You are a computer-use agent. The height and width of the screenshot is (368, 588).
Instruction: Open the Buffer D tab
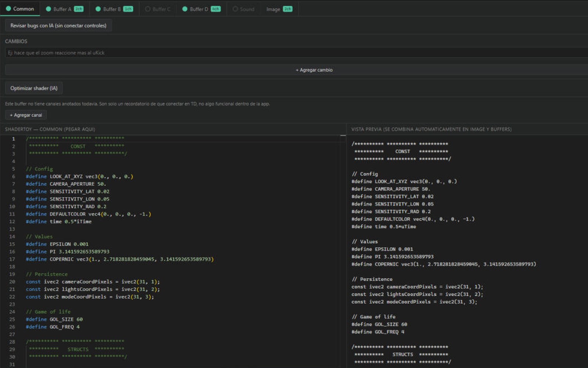point(201,9)
